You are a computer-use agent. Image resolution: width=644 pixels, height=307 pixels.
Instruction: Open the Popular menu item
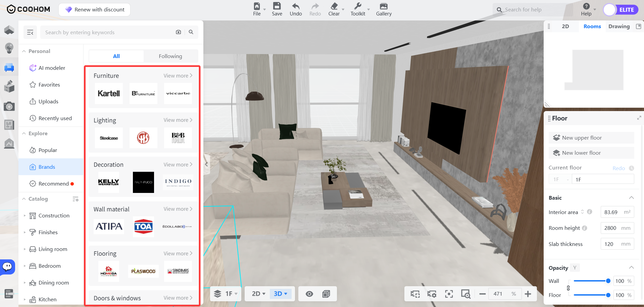tap(51, 150)
